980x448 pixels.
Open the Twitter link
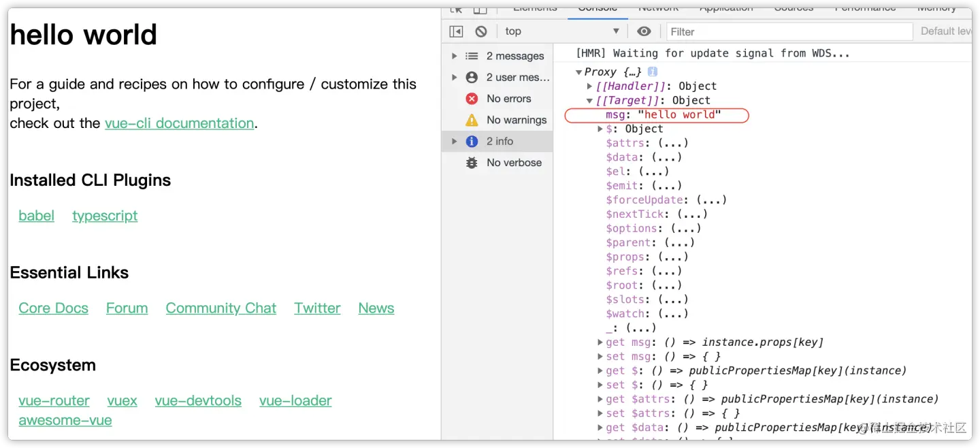(x=317, y=308)
